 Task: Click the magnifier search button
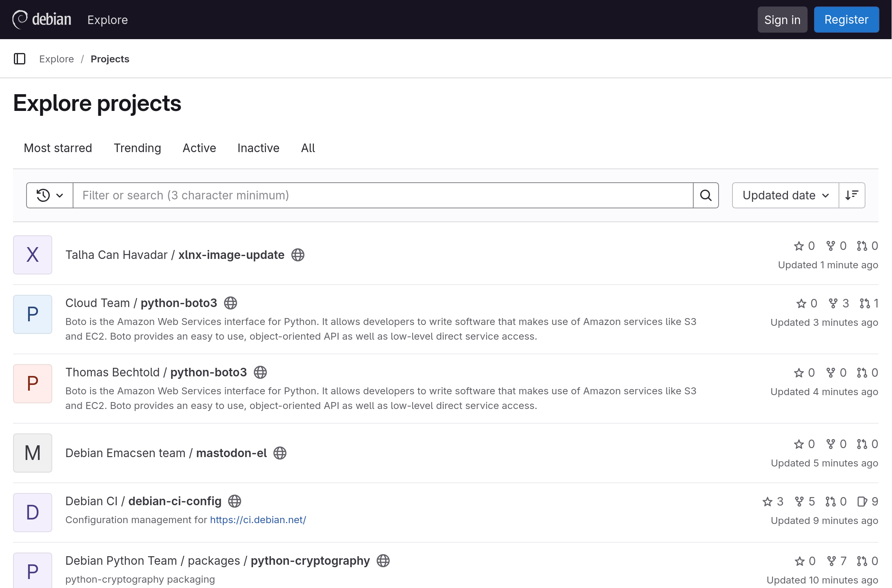click(x=706, y=195)
